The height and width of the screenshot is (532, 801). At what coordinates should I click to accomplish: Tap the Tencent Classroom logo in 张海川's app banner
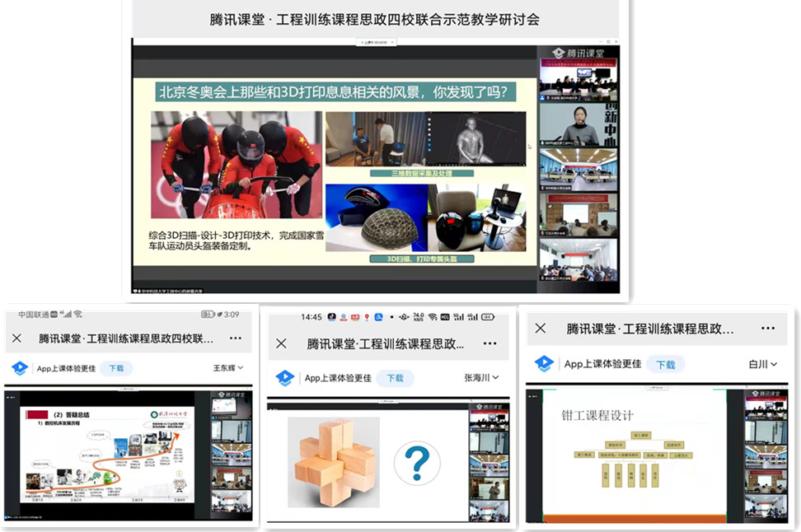coord(284,378)
